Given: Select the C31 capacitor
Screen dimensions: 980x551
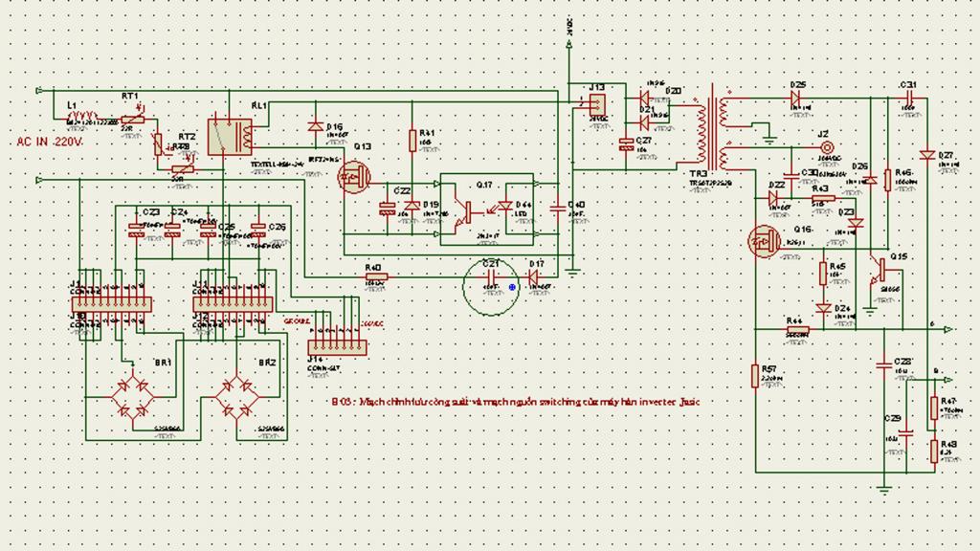Looking at the screenshot, I should point(909,98).
